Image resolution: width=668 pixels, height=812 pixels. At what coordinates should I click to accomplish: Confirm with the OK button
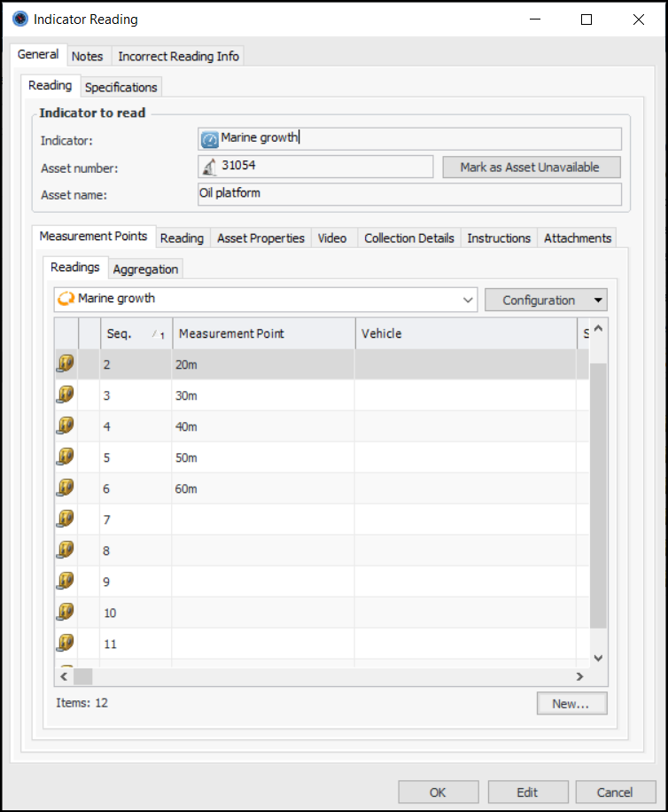coord(439,792)
